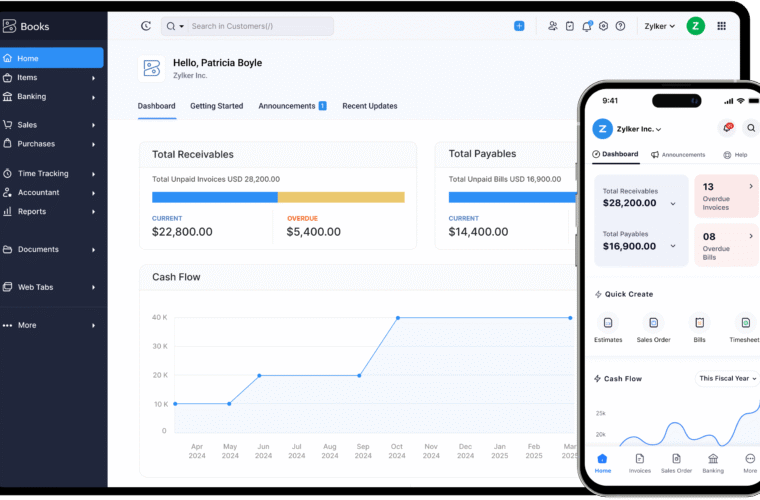The width and height of the screenshot is (760, 500).
Task: Click the Sep 2024 cash flow data point
Action: [359, 375]
